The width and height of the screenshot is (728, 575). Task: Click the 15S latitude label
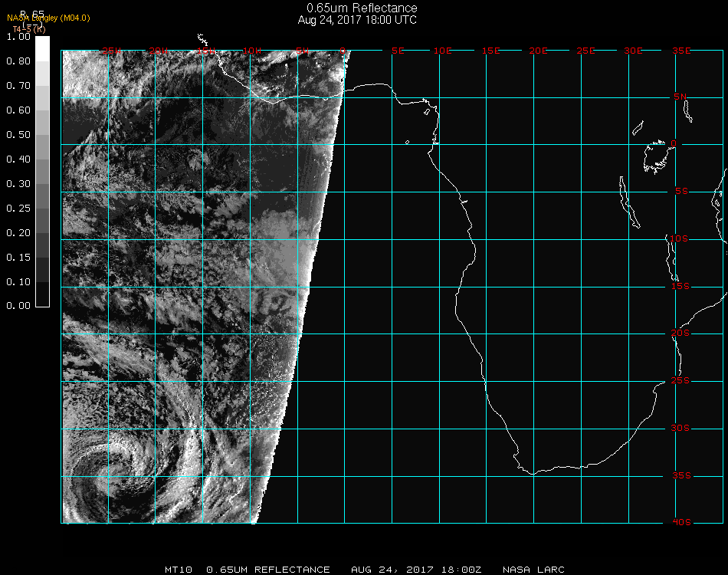click(680, 286)
